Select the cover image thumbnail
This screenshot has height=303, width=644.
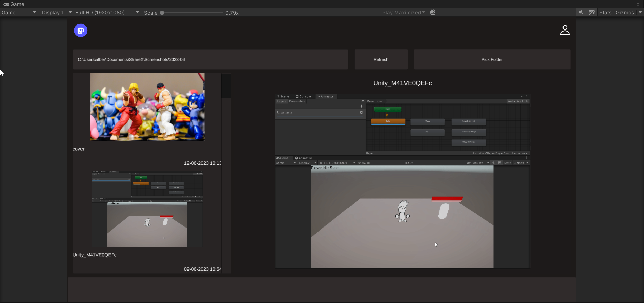(147, 107)
